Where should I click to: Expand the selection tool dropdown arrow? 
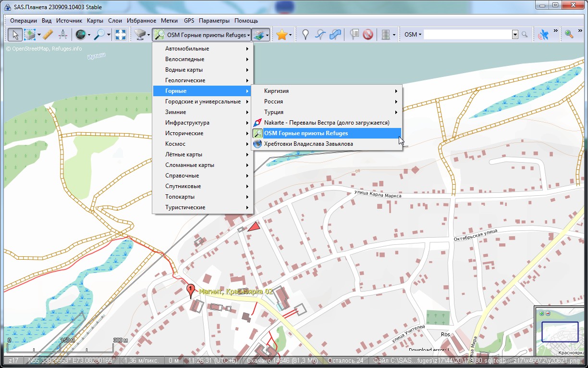pyautogui.click(x=39, y=34)
